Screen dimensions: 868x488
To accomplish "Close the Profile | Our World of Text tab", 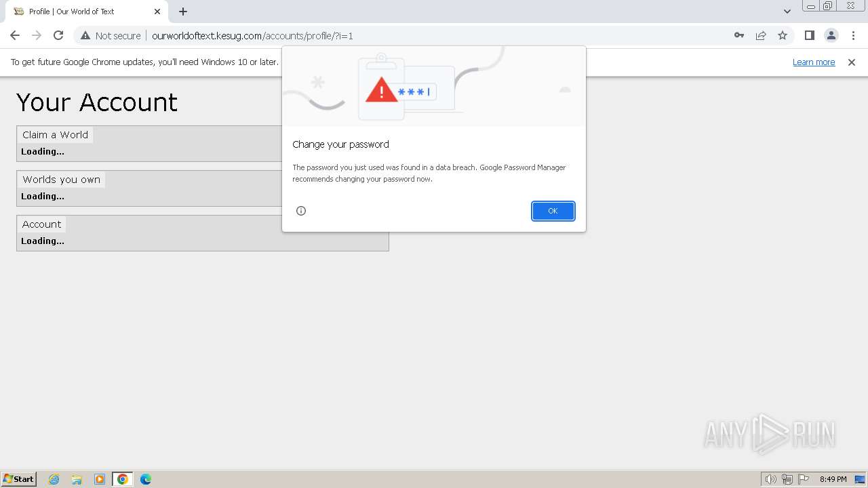I will (x=157, y=12).
